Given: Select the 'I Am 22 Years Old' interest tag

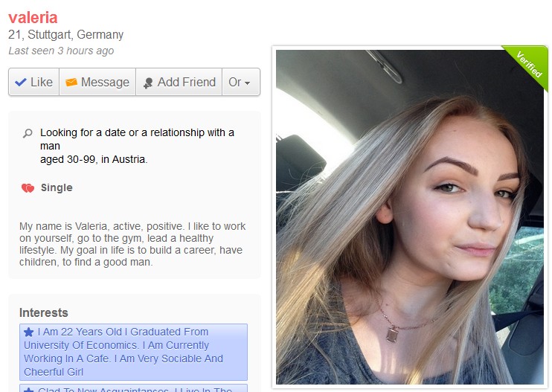Looking at the screenshot, I should coord(133,352).
